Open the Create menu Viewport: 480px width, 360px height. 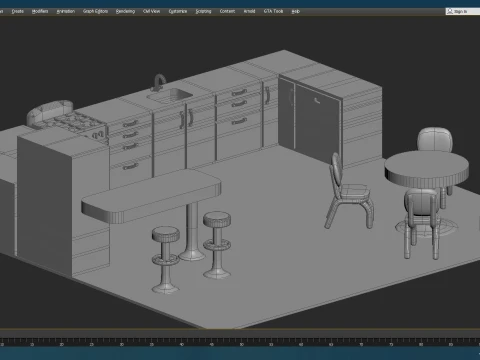pyautogui.click(x=18, y=11)
